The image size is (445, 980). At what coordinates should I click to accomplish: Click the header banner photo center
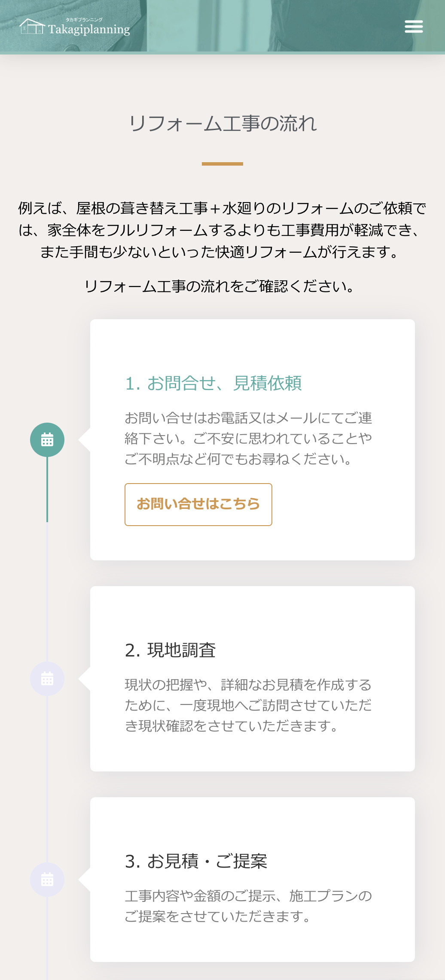pyautogui.click(x=222, y=26)
